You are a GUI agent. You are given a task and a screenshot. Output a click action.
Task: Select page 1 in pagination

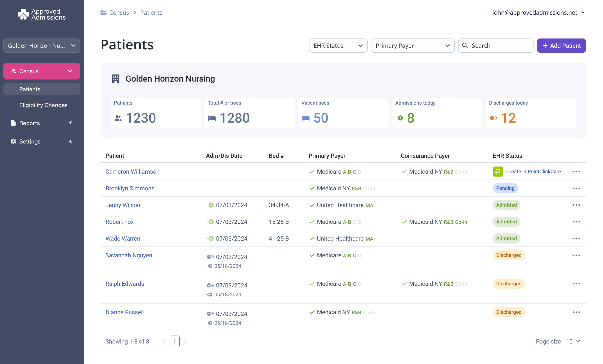[174, 341]
